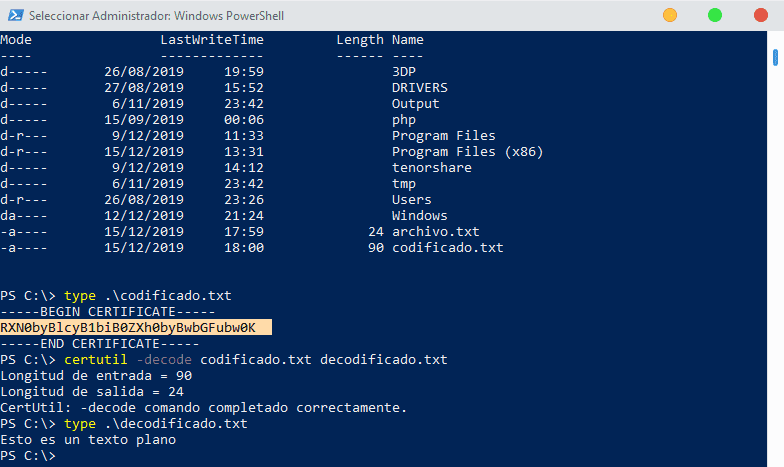Click the php folder name
This screenshot has height=467, width=784.
point(404,120)
